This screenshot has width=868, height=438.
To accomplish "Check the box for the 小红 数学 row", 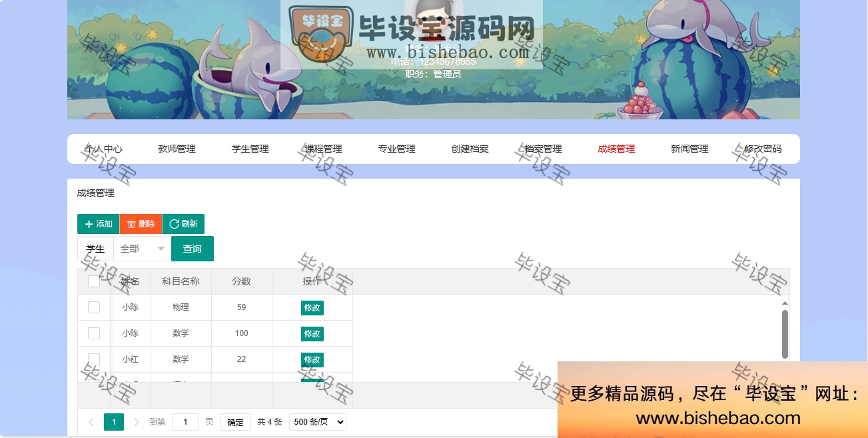I will [x=94, y=359].
